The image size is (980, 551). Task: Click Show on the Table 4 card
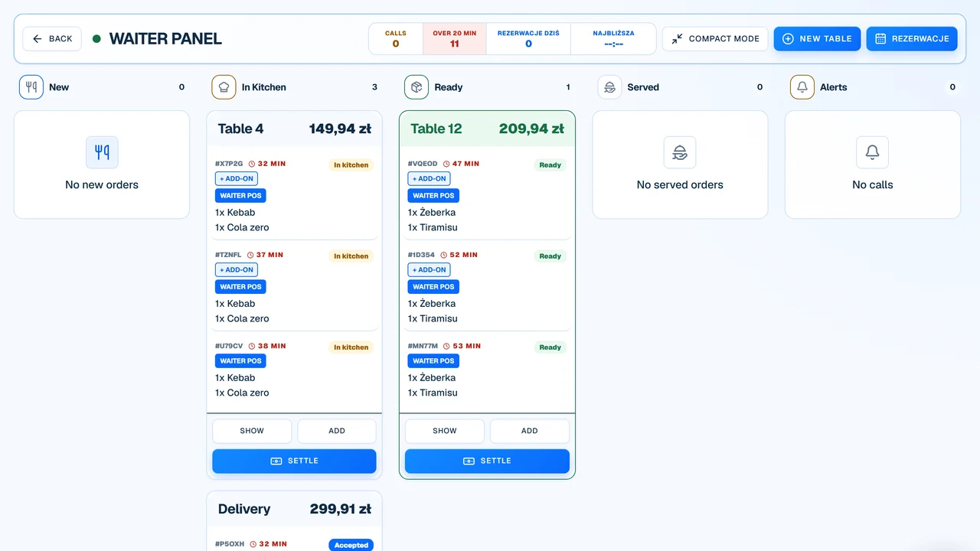(252, 431)
